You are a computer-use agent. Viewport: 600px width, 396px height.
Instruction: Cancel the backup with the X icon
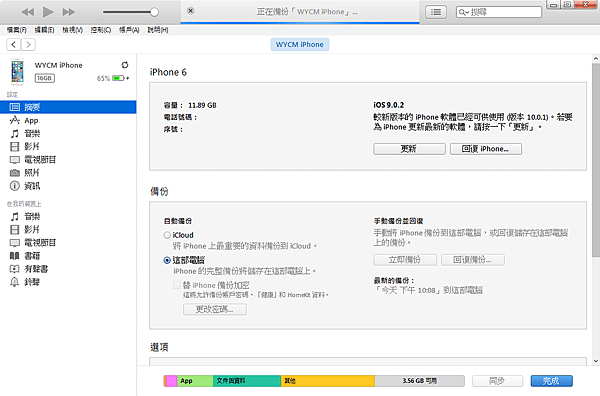pos(191,11)
